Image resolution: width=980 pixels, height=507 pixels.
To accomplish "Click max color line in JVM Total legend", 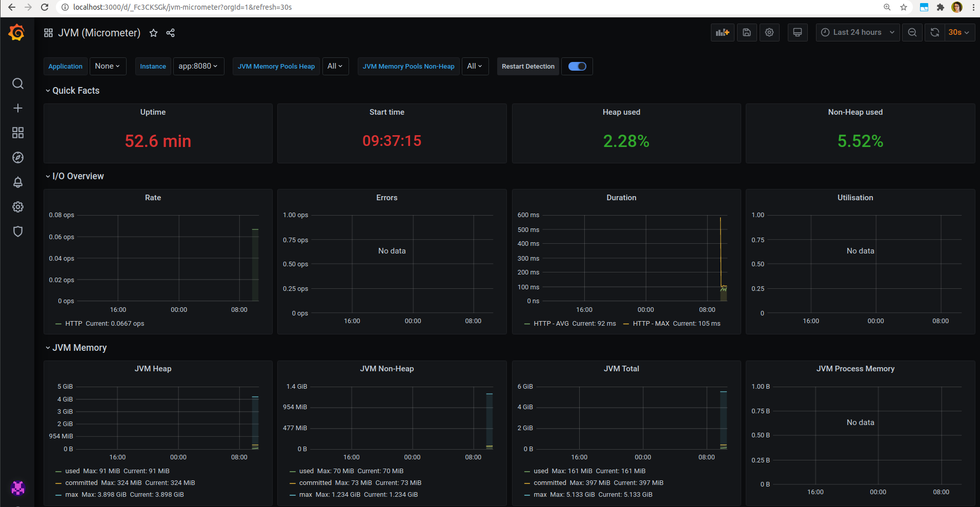I will (527, 495).
